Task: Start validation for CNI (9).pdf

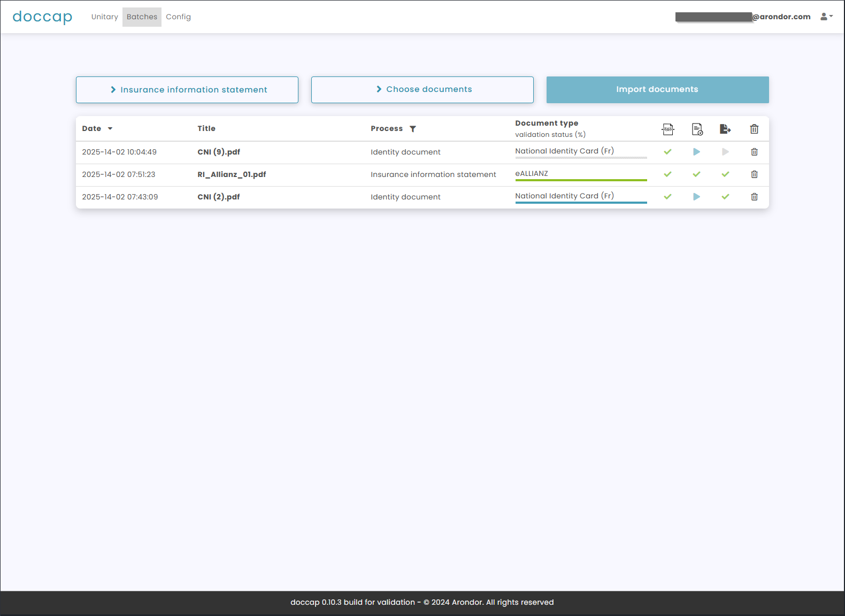Action: tap(696, 152)
